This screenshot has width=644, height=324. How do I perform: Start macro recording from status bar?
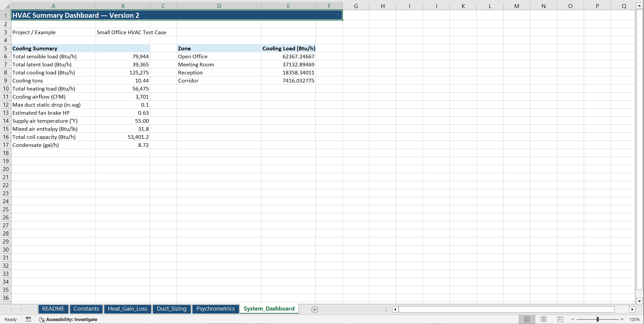pyautogui.click(x=28, y=319)
